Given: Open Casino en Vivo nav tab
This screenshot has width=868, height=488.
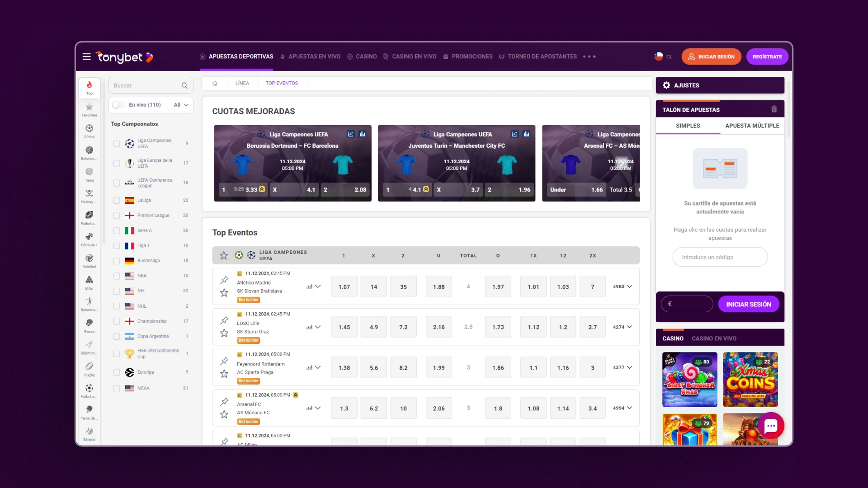Looking at the screenshot, I should point(410,56).
